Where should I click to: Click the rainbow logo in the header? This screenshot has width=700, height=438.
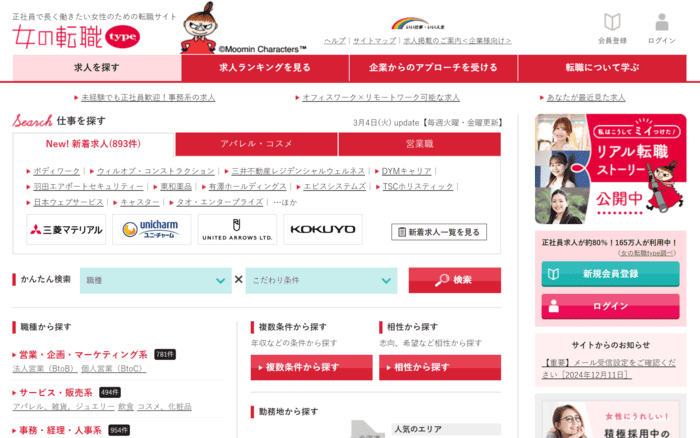click(x=417, y=24)
